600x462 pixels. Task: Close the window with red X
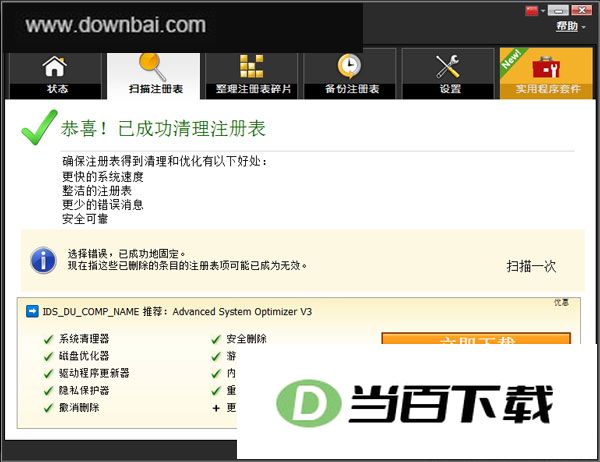[582, 10]
